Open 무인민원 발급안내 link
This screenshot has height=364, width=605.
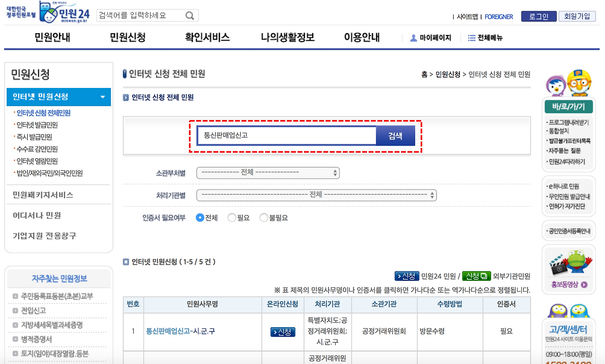569,197
